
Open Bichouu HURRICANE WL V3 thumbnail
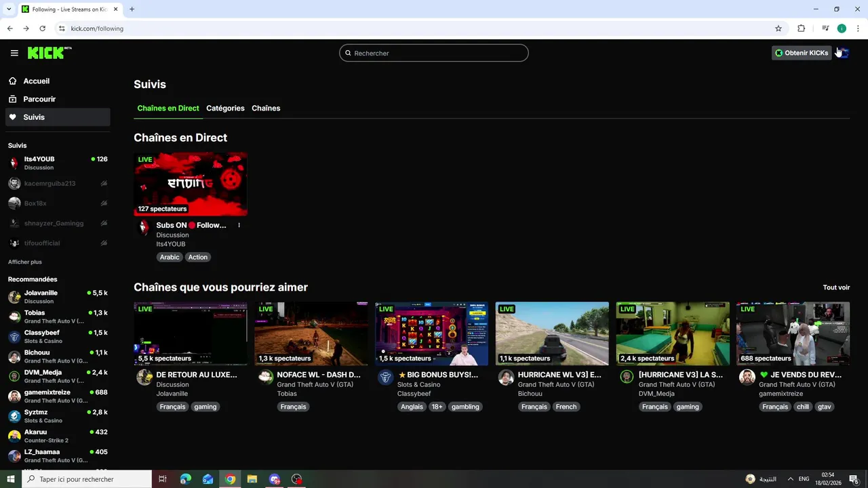coord(552,333)
